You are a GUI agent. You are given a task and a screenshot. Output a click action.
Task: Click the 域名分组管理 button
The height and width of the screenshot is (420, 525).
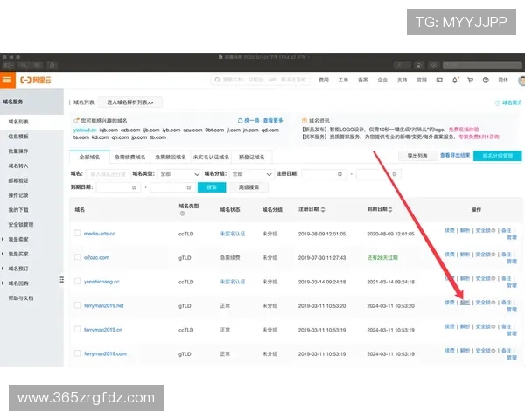point(498,156)
